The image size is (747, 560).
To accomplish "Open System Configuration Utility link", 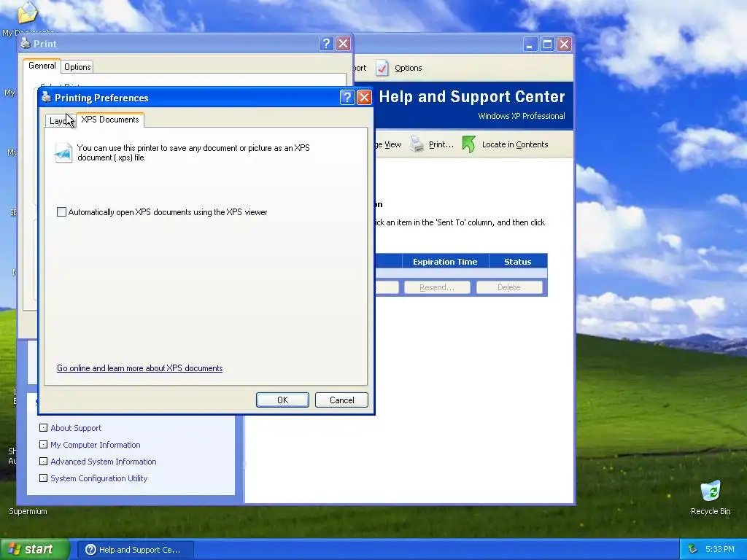I will [99, 478].
